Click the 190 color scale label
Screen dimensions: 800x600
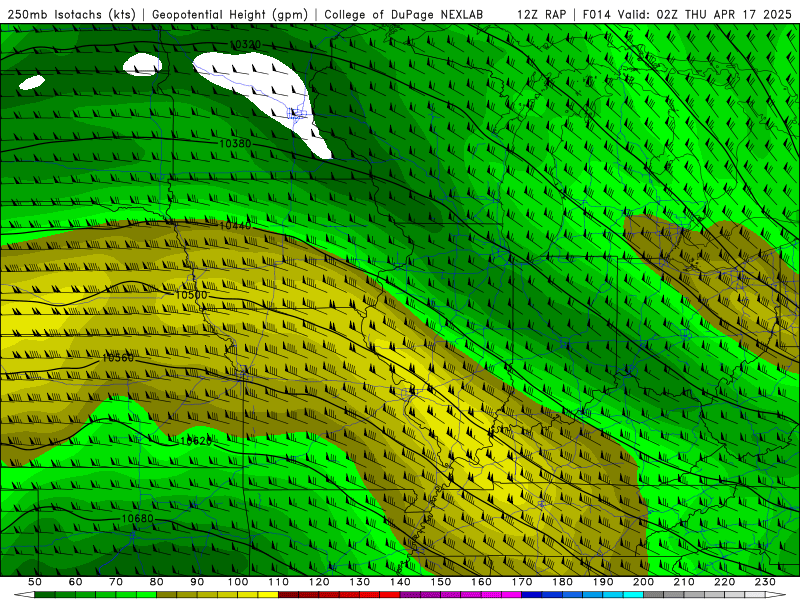[x=603, y=582]
